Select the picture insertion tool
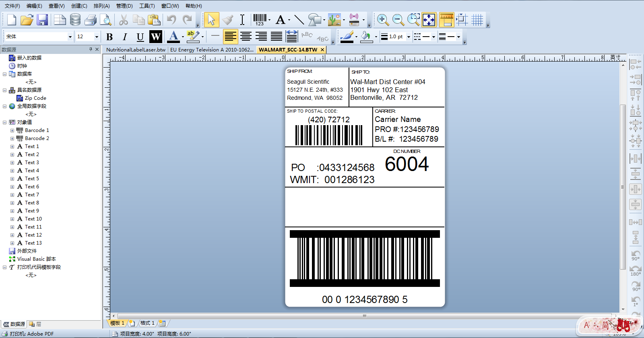Viewport: 644px width, 338px height. (x=334, y=20)
